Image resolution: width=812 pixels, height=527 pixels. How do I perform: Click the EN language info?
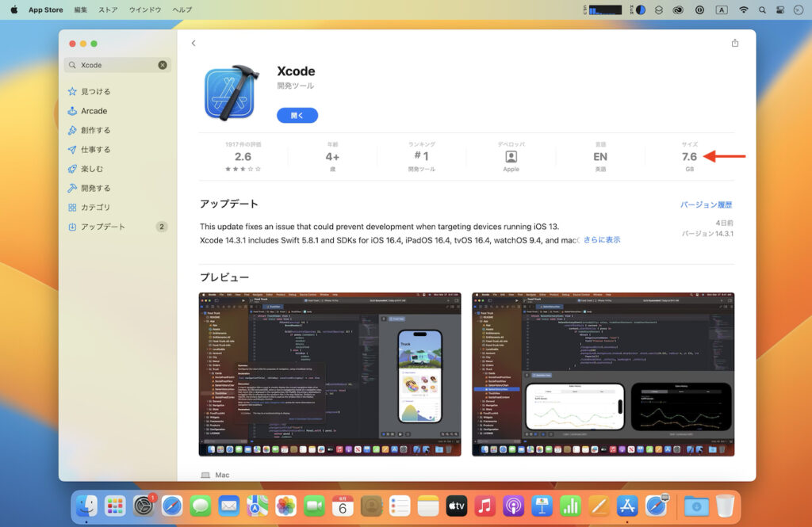[x=600, y=157]
